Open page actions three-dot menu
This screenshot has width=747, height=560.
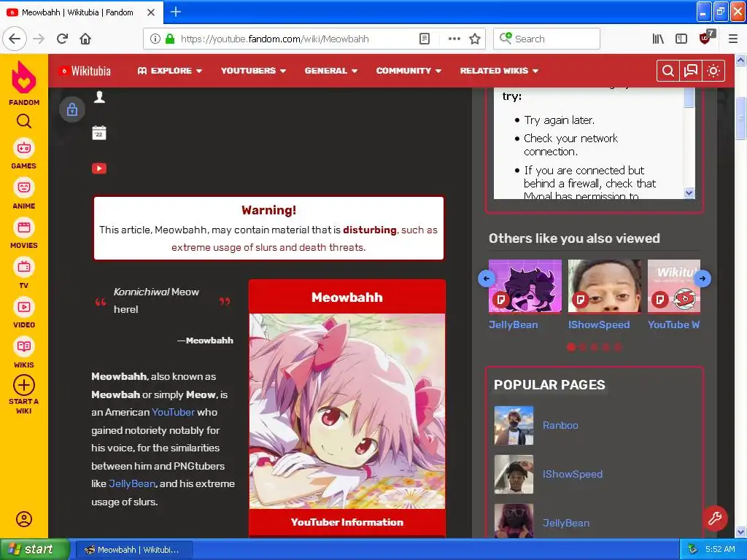tap(454, 39)
